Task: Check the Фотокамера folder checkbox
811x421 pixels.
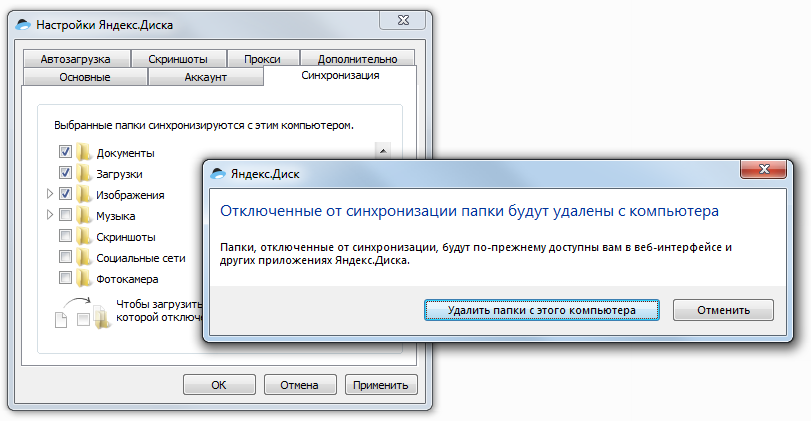Action: click(x=65, y=277)
